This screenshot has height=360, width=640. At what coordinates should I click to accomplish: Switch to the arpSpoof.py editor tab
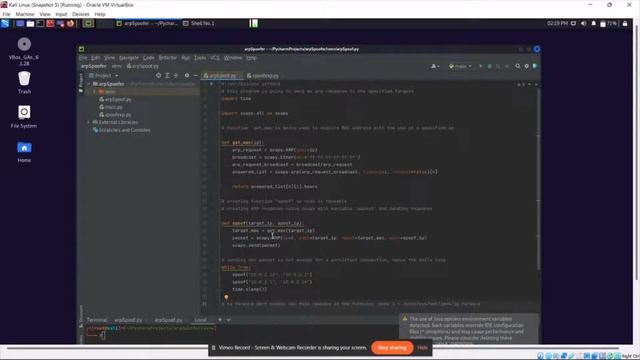pos(221,76)
